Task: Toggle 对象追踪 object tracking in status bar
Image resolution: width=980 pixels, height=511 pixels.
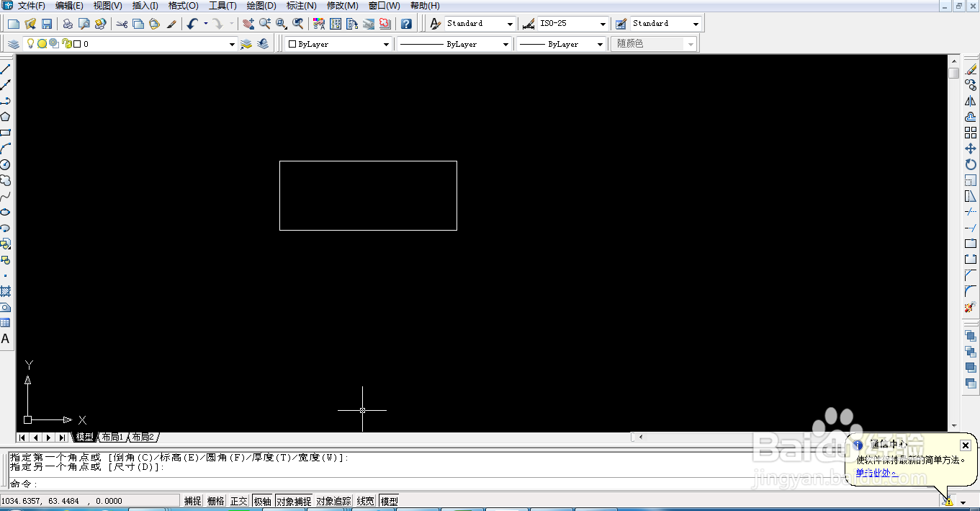Action: [333, 501]
